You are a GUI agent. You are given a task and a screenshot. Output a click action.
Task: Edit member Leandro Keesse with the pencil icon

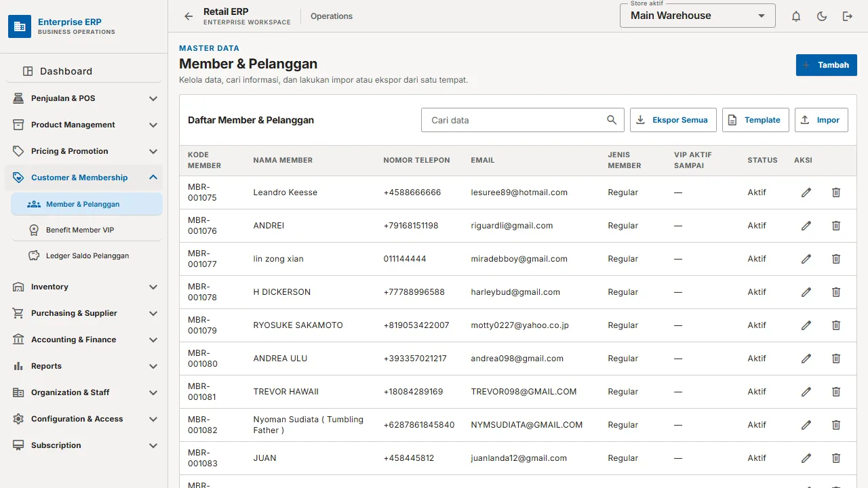806,192
